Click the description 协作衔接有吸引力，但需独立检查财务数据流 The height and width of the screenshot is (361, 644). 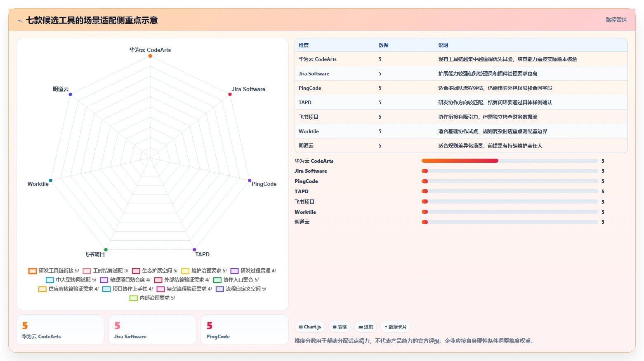pos(488,117)
